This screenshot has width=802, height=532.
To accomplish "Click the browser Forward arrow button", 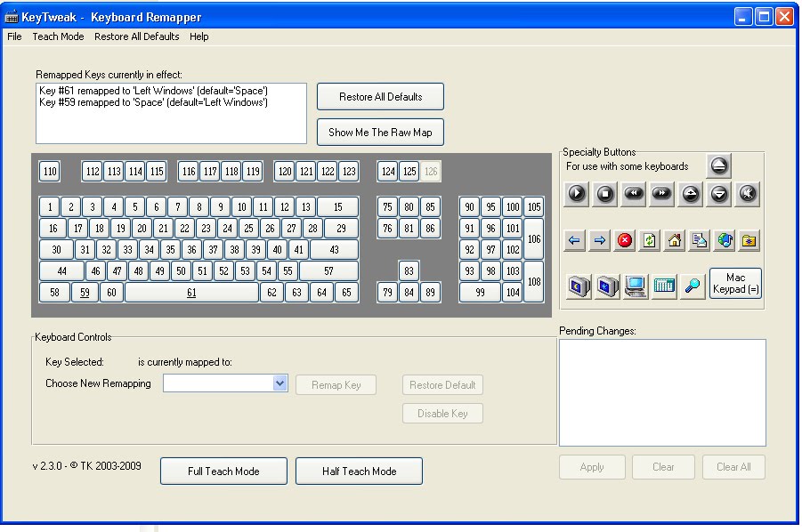I will point(599,240).
